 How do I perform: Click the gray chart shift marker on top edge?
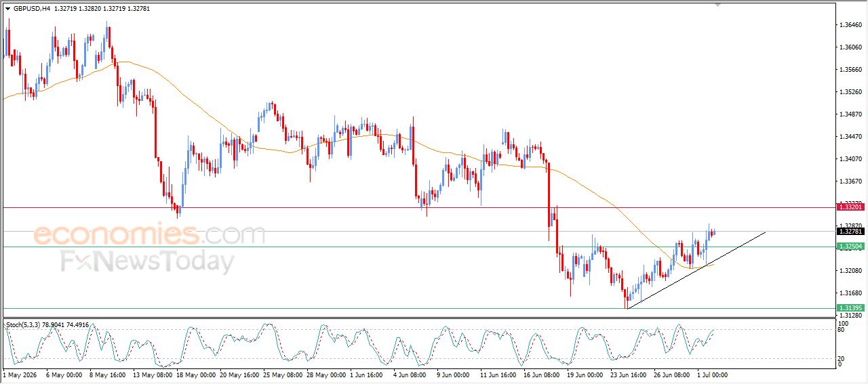click(x=718, y=5)
